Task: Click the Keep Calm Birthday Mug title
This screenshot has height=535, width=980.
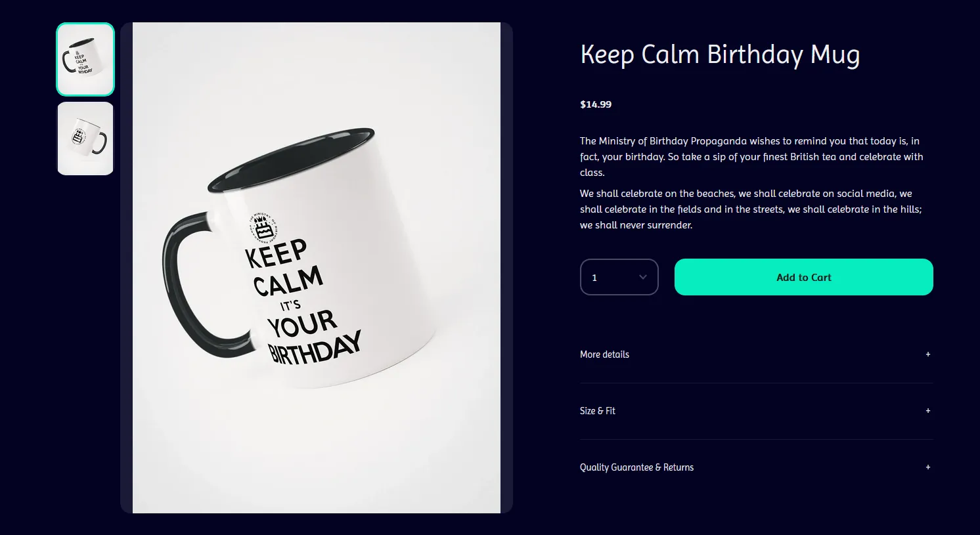Action: click(720, 54)
